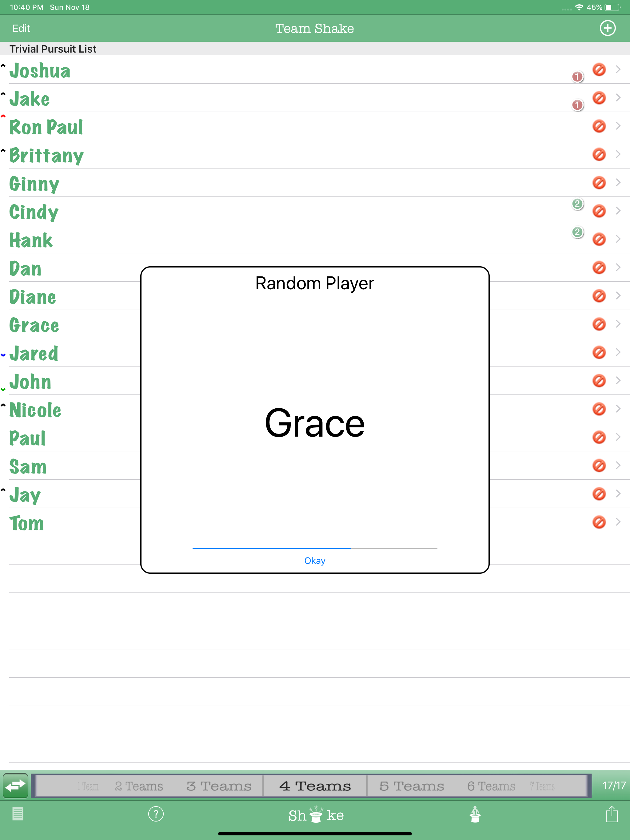Toggle Brittany's absent marker

point(599,154)
